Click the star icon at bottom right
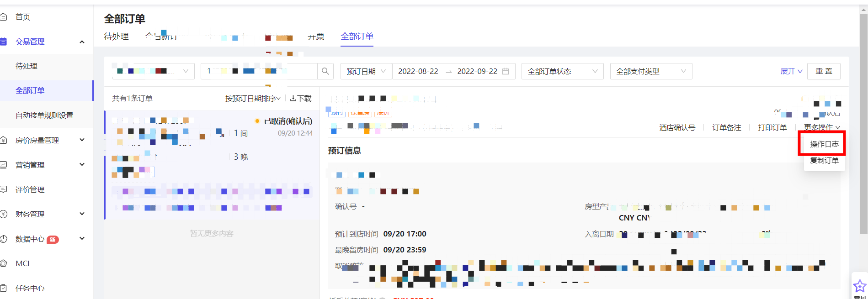This screenshot has height=299, width=868. point(859,286)
